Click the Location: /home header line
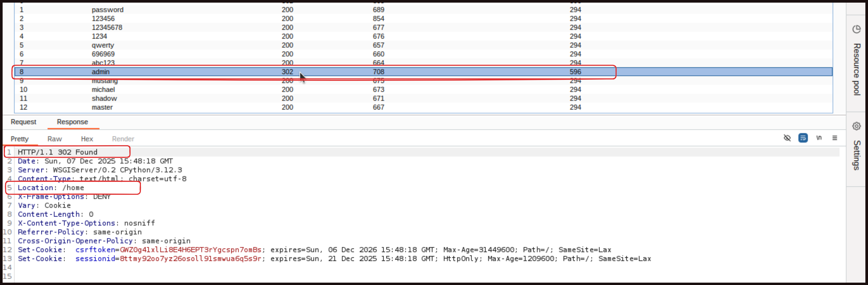This screenshot has height=285, width=868. coord(51,188)
